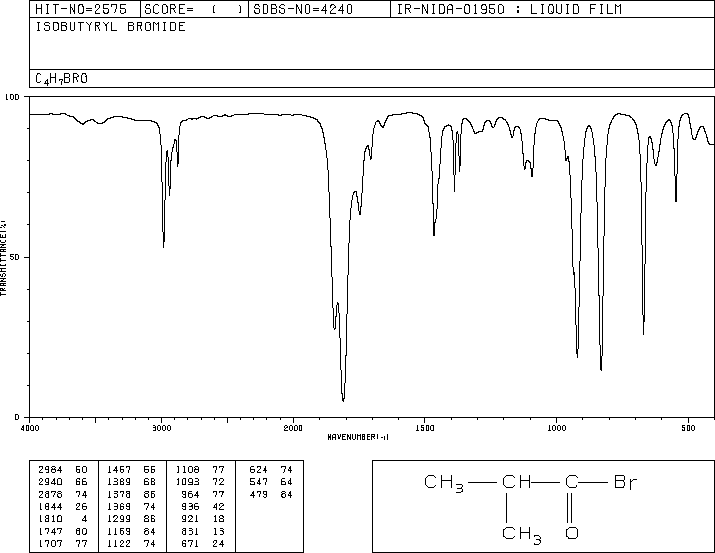Click the 2000 wavenumber axis label
Screen dimensions: 715x553
293,428
